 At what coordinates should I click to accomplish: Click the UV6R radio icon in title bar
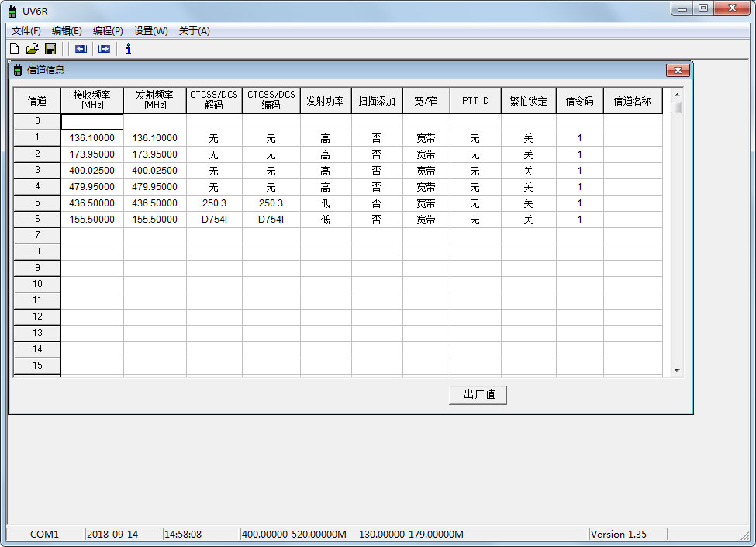pyautogui.click(x=12, y=11)
